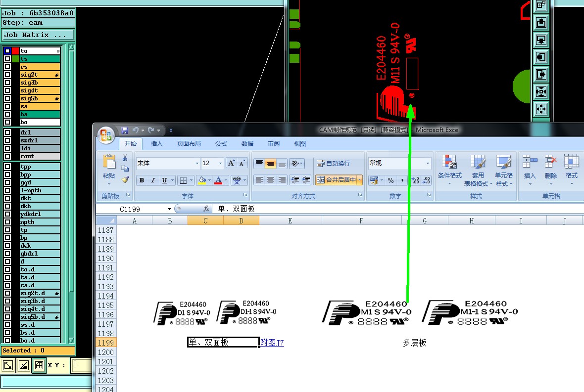This screenshot has width=584, height=392.
Task: Click the Excel Office button orb
Action: point(106,135)
